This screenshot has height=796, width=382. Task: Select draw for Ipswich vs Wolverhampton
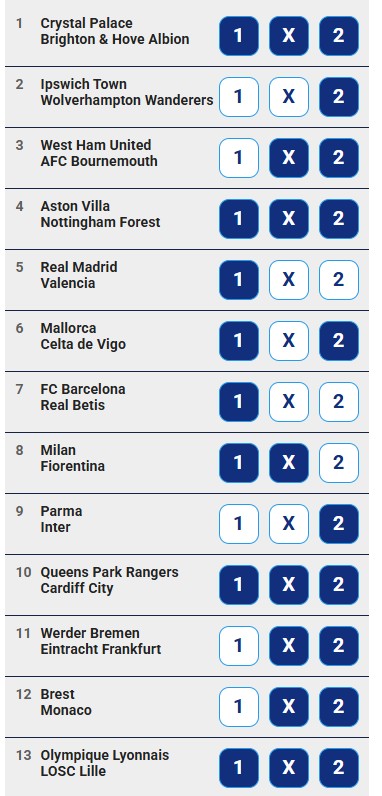tap(289, 97)
